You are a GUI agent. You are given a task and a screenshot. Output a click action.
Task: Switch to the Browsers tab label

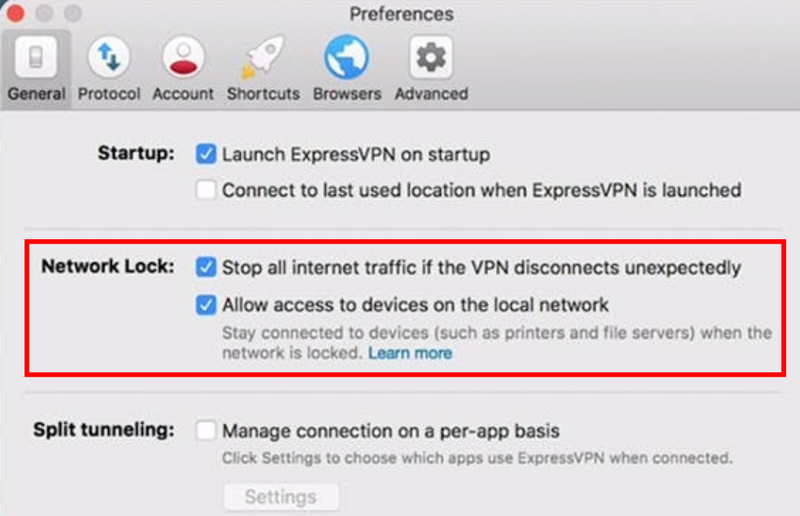tap(347, 94)
